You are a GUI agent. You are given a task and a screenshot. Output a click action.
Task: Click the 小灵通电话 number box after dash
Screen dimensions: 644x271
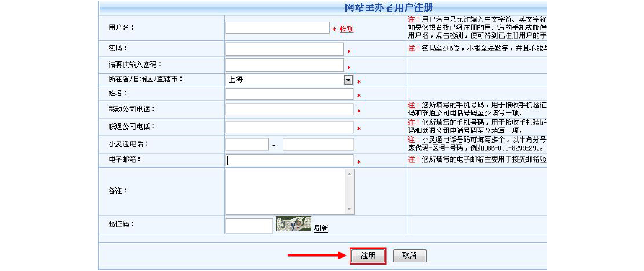tap(318, 145)
